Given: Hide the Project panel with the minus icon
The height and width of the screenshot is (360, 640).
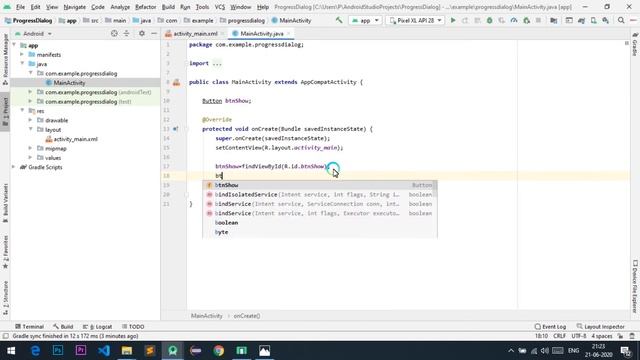Looking at the screenshot, I should point(154,33).
